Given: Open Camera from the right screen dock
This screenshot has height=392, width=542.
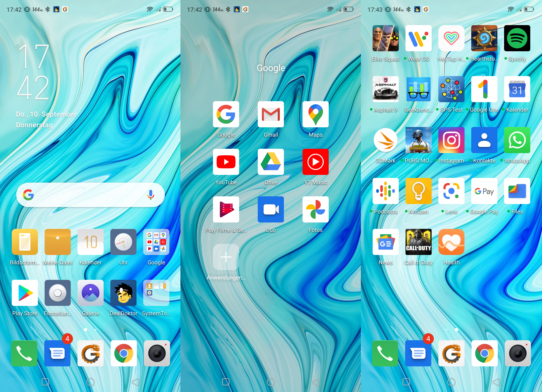Looking at the screenshot, I should [x=518, y=353].
